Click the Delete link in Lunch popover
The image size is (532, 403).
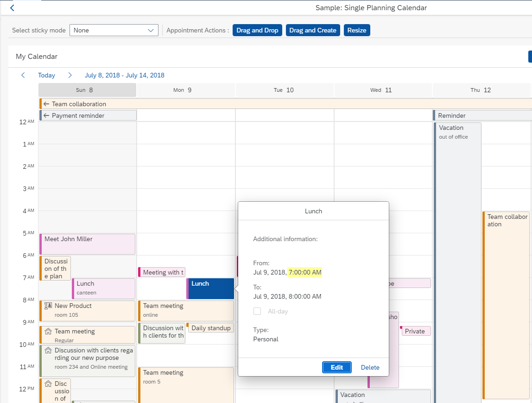tap(370, 367)
